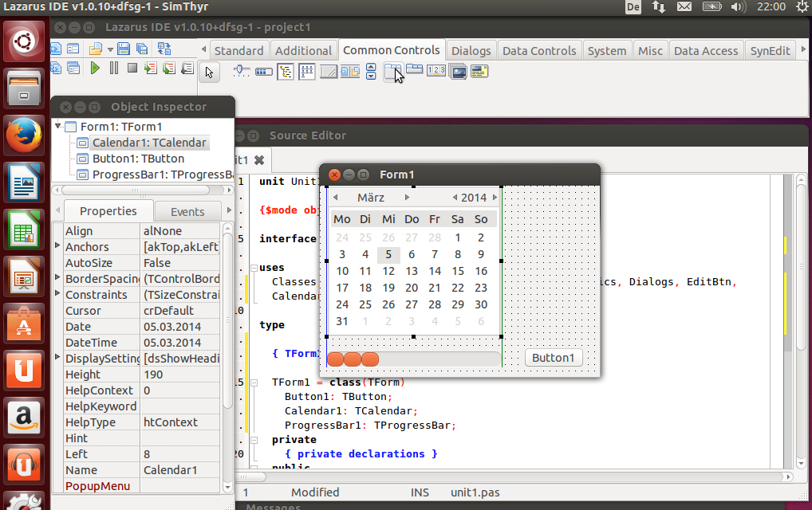Screen dimensions: 812x510
Task: Click the Open file folder icon
Action: 95,49
